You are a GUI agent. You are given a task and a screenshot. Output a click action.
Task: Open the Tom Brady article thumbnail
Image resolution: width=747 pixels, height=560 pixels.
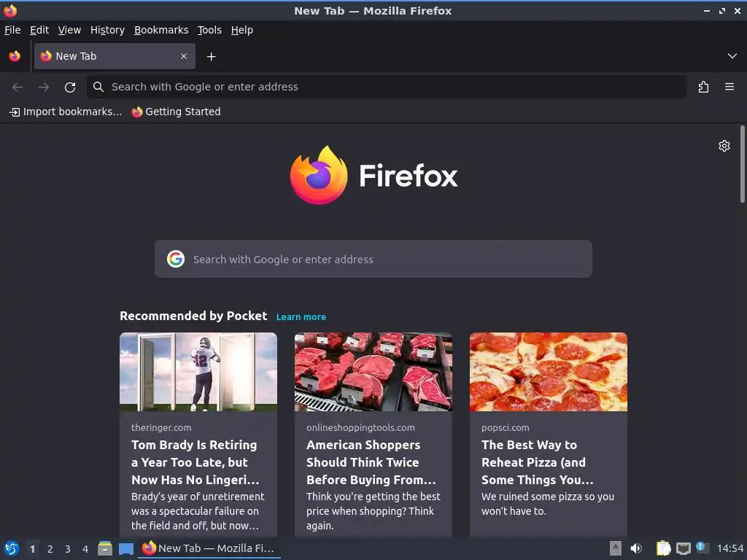click(198, 372)
